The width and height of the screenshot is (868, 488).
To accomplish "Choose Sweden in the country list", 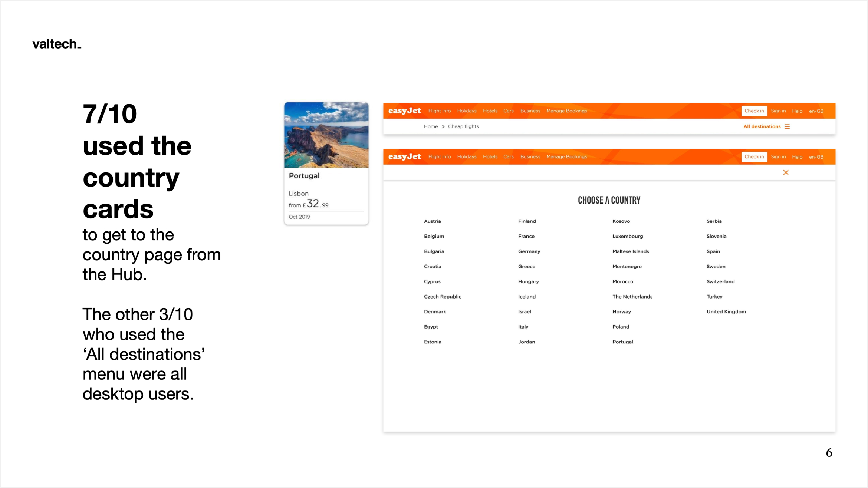I will pos(716,267).
